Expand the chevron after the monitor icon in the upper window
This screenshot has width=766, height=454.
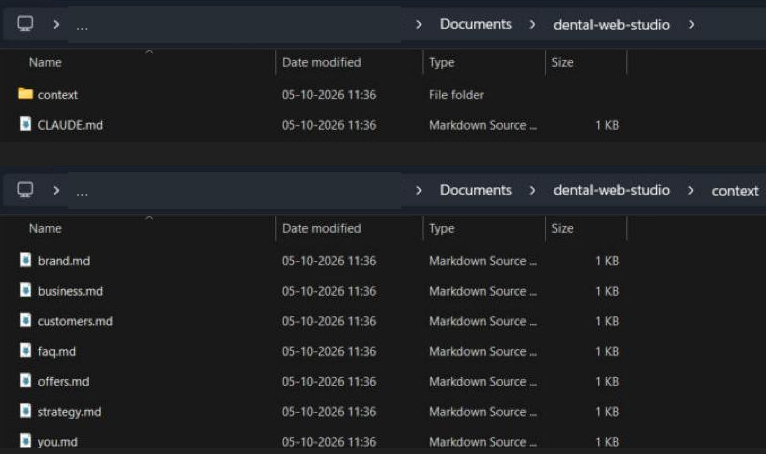coord(56,24)
